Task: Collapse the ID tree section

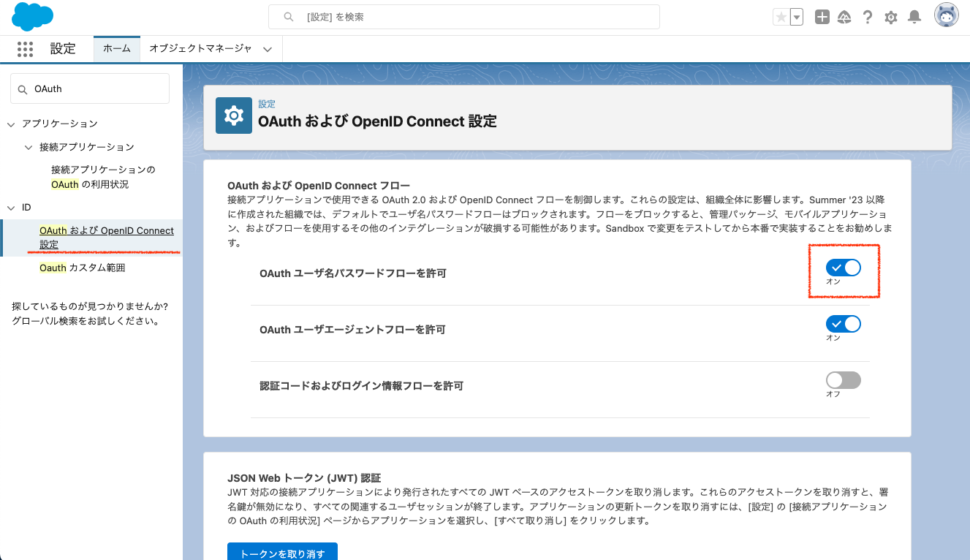Action: tap(10, 207)
